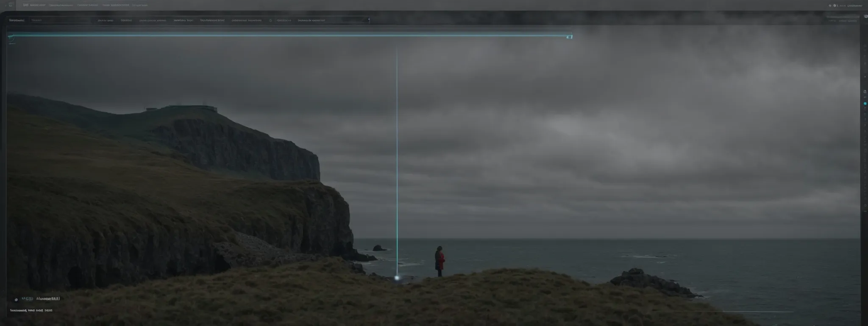
Task: Click the handle at right end of cyan line
Action: pyautogui.click(x=569, y=37)
